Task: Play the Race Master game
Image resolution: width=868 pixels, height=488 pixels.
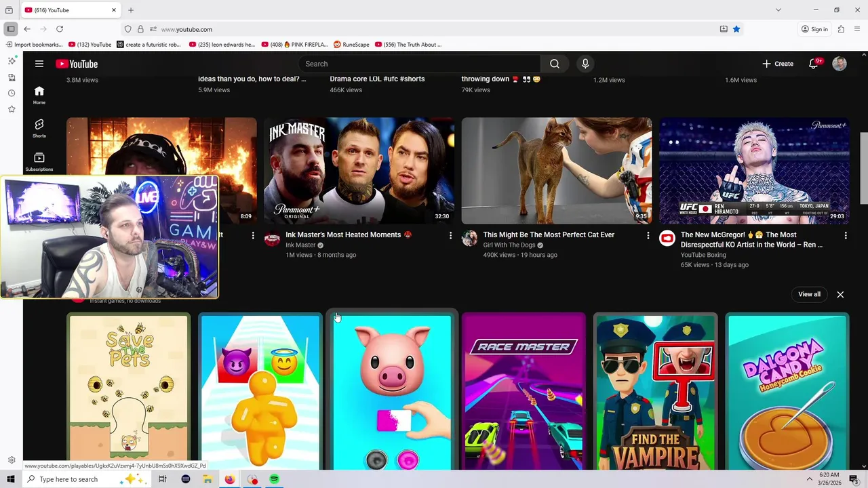Action: 524,391
